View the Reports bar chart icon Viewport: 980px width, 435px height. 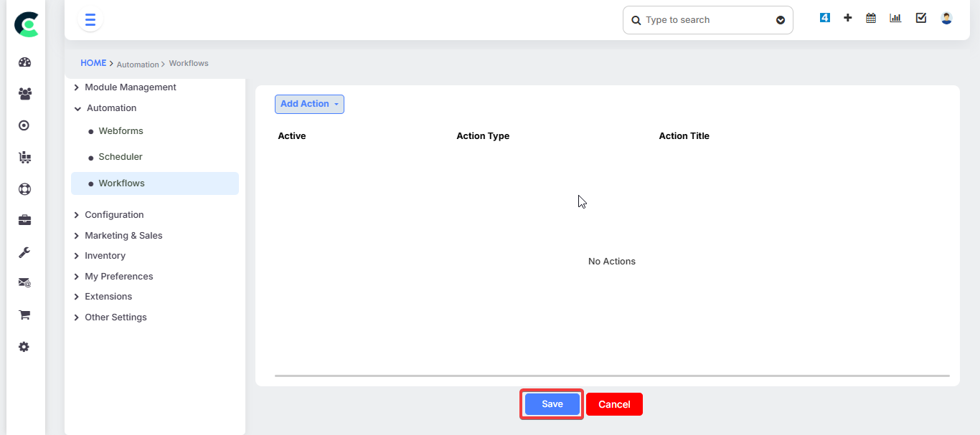coord(895,17)
